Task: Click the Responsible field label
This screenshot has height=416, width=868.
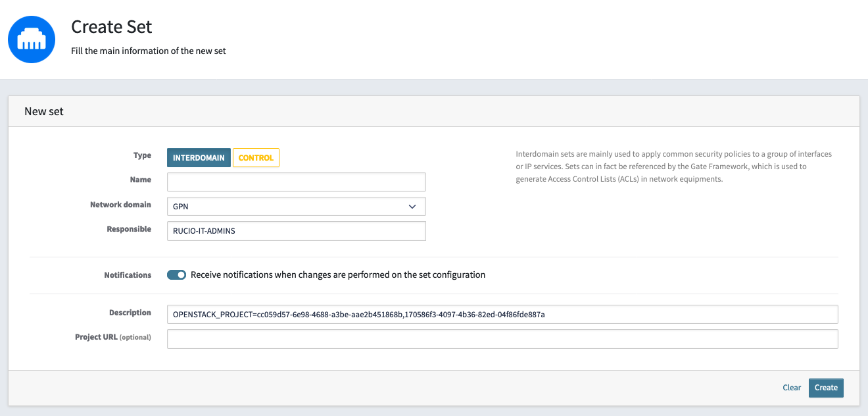Action: click(129, 229)
